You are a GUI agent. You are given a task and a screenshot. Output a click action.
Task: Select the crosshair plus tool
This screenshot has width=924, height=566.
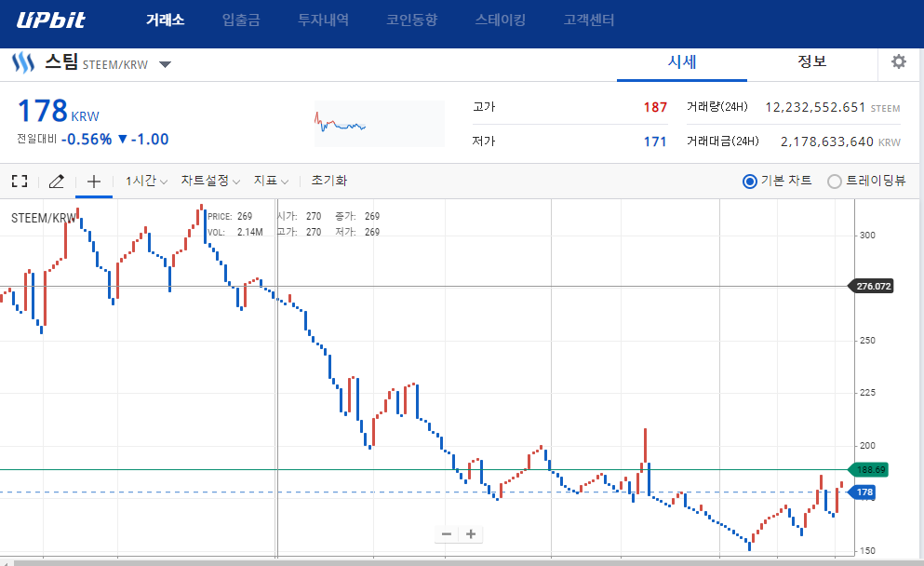pos(94,181)
